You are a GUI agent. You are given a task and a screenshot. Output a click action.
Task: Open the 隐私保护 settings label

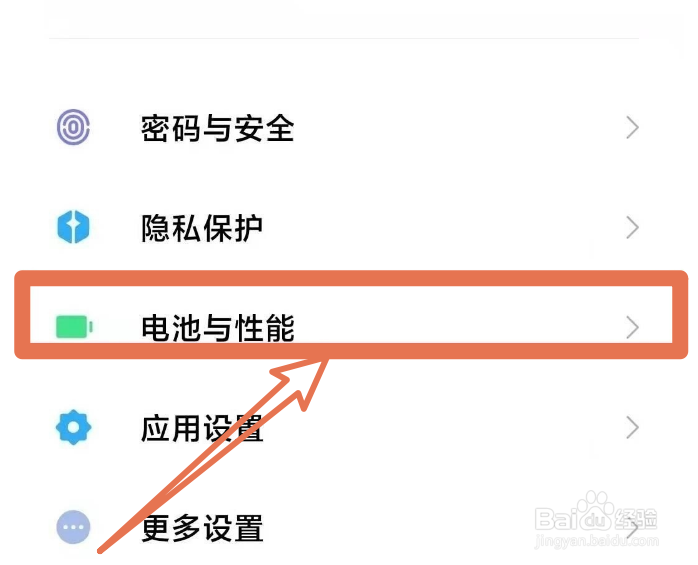tap(202, 228)
